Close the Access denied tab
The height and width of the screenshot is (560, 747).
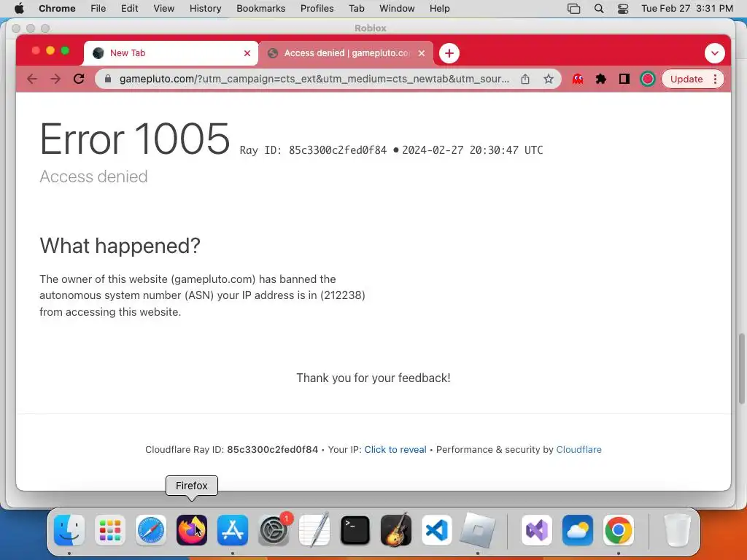pyautogui.click(x=422, y=53)
